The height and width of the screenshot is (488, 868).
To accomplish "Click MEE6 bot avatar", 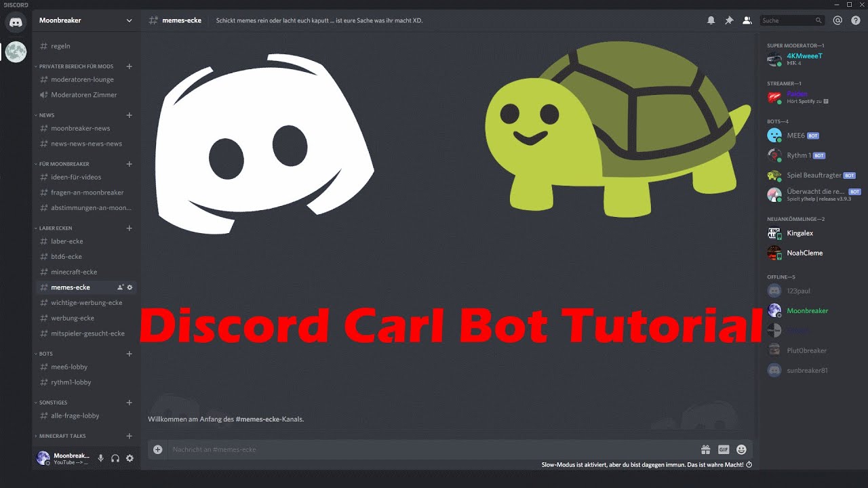I will point(774,136).
